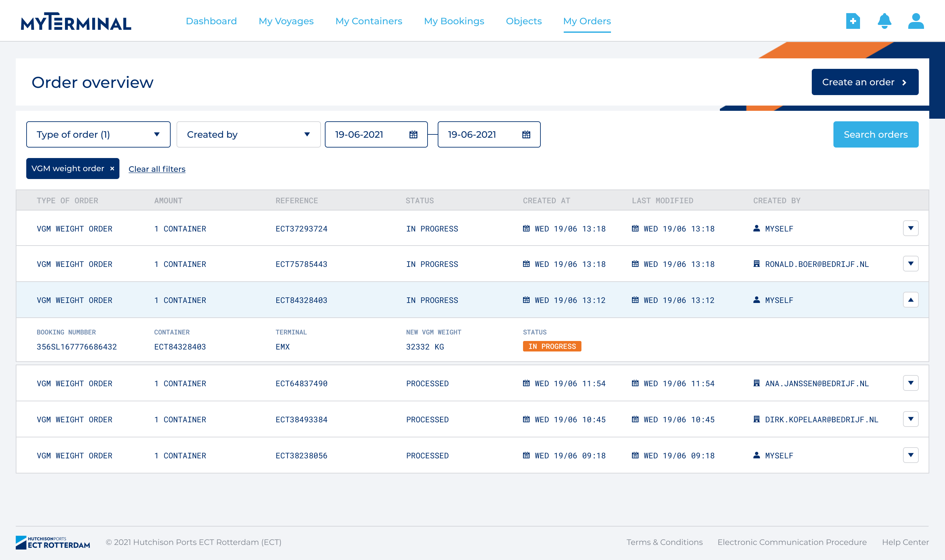Click the Type of Order column header
Screen dimensions: 945x560
[67, 201]
